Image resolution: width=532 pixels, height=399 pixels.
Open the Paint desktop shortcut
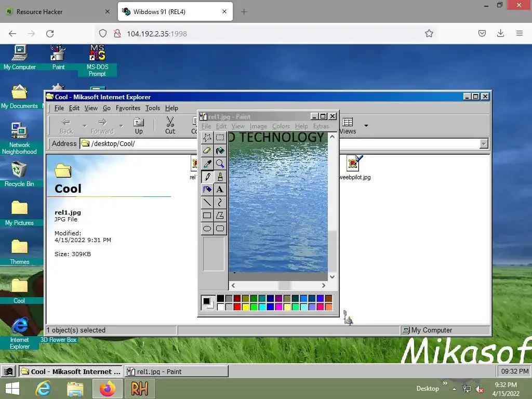click(x=58, y=57)
